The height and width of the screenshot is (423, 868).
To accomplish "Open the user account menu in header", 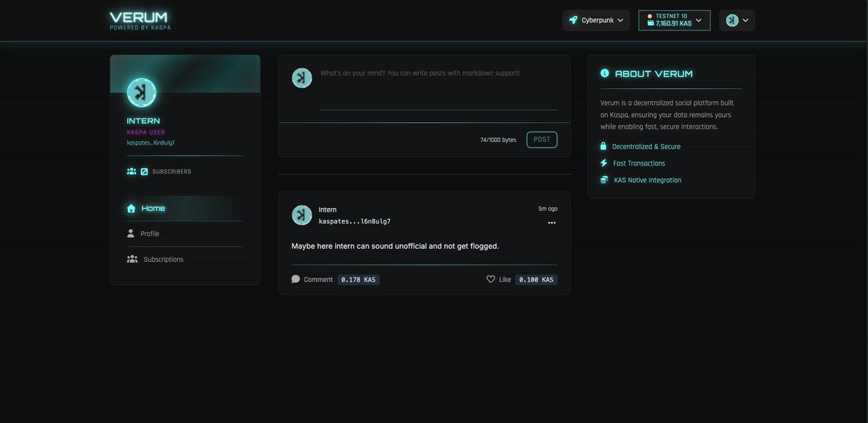I will (x=737, y=20).
